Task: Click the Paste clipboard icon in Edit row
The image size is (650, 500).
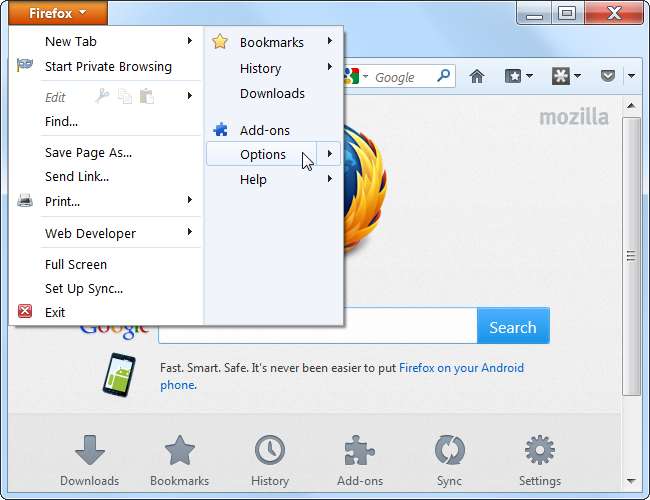Action: tap(147, 96)
